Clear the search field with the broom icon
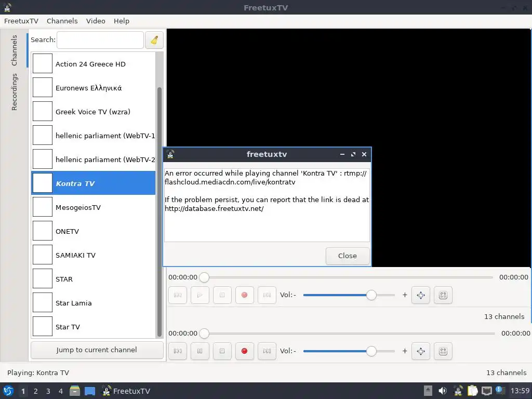The image size is (532, 399). [x=154, y=40]
